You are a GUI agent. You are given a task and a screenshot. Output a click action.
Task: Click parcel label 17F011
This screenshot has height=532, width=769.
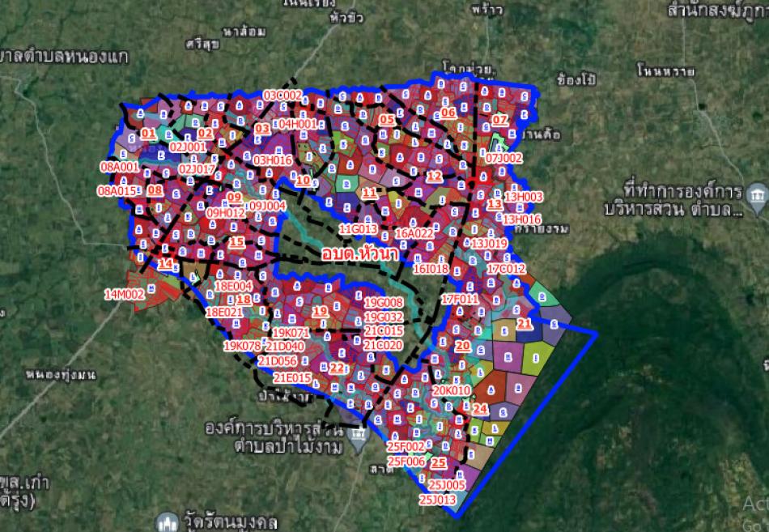460,300
